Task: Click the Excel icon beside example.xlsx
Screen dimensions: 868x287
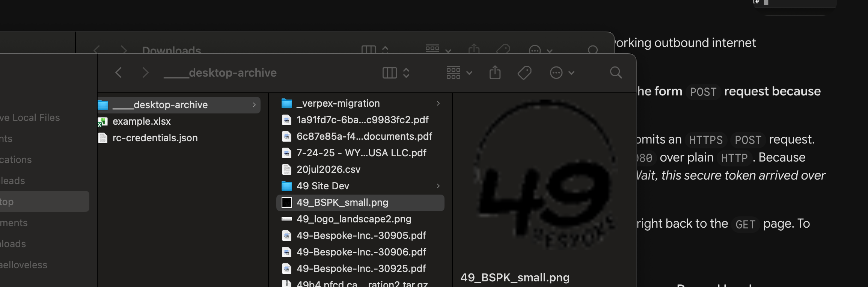Action: [x=103, y=121]
